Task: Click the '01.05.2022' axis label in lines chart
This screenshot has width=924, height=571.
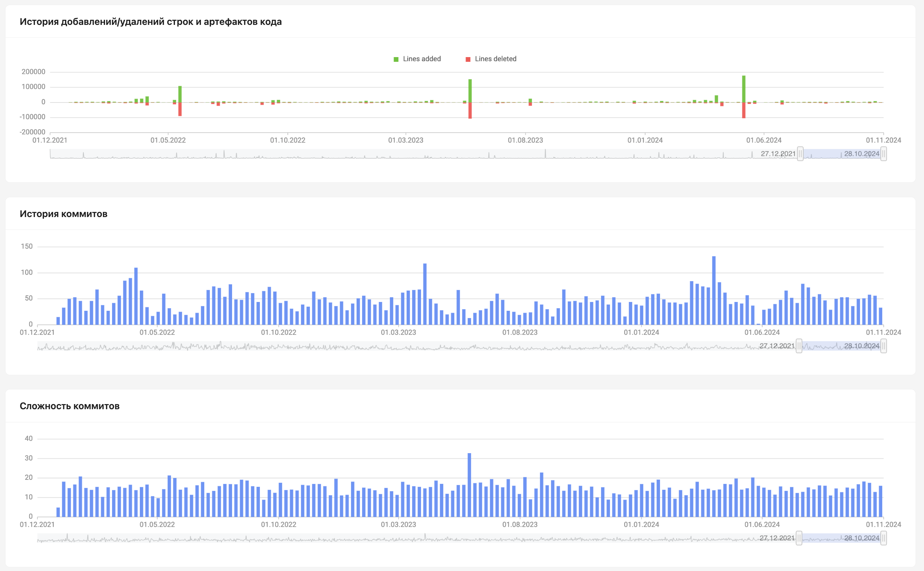Action: pyautogui.click(x=168, y=141)
